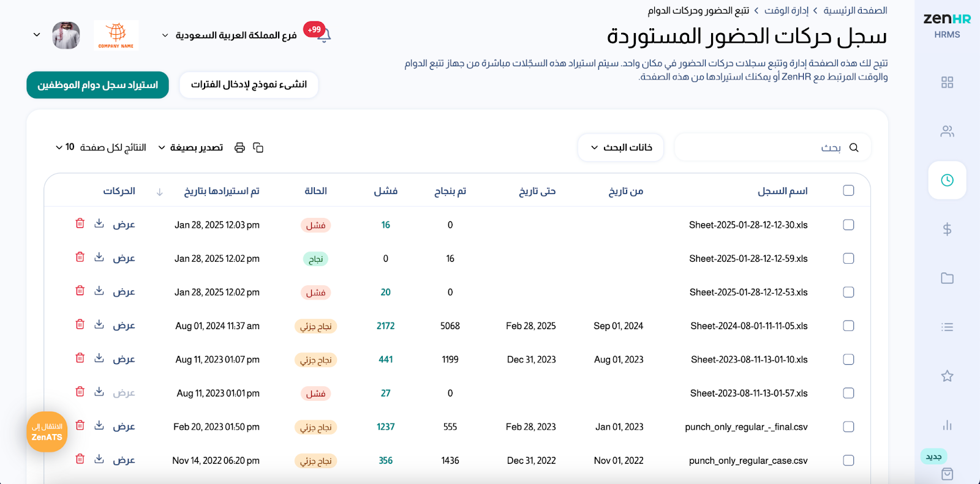Download Sheet-2024-08-01-11-11-05.xls file
This screenshot has width=980, height=484.
(x=99, y=324)
